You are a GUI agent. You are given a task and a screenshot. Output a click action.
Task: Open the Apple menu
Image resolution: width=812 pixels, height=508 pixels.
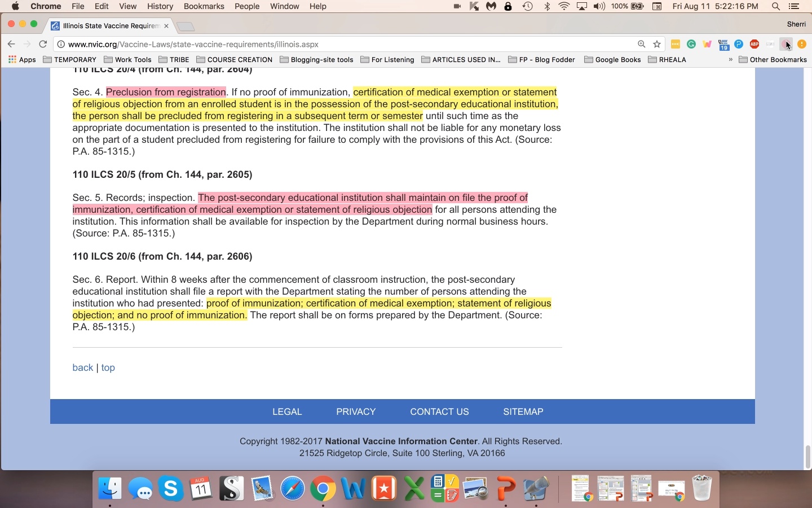(15, 6)
